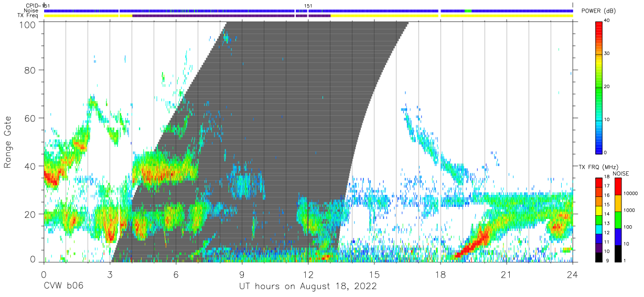The image size is (644, 297).
Task: Click the "CVW b06" radar beam label
Action: 63,287
